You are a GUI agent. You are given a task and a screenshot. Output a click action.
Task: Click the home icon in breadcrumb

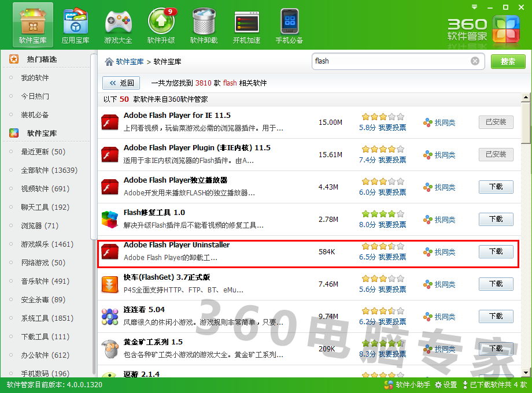click(x=109, y=61)
